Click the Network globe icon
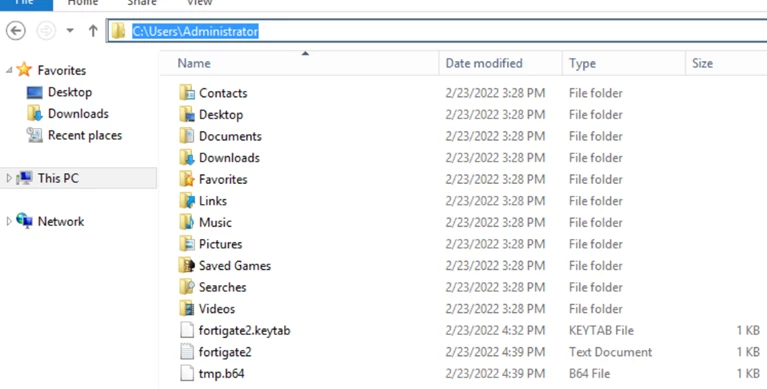This screenshot has width=767, height=389. coord(24,221)
